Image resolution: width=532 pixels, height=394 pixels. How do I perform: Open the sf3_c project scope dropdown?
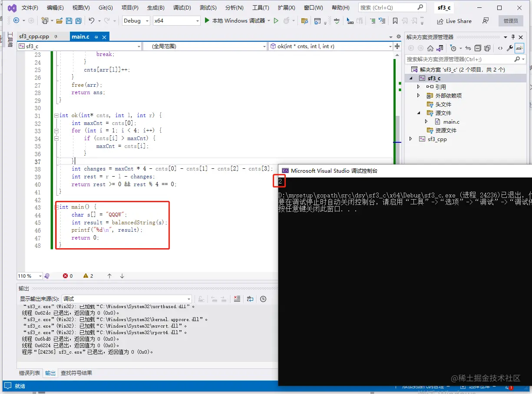pos(79,46)
